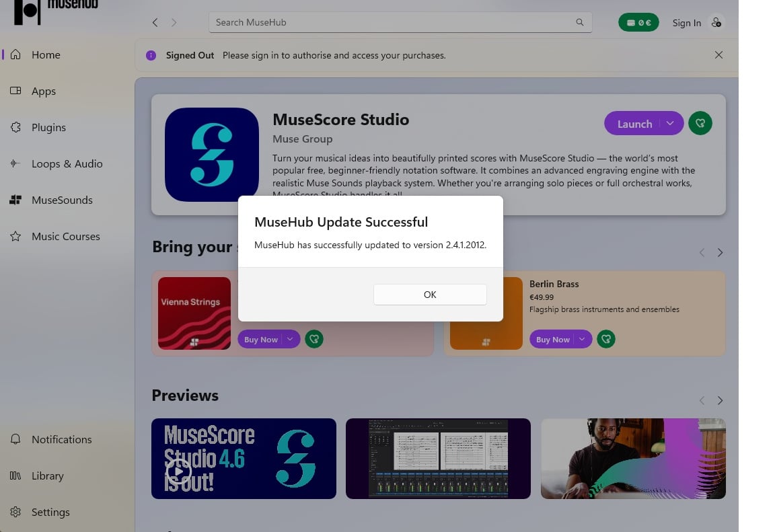Open the MuseScore Studio app icon
The width and height of the screenshot is (775, 532).
(211, 155)
